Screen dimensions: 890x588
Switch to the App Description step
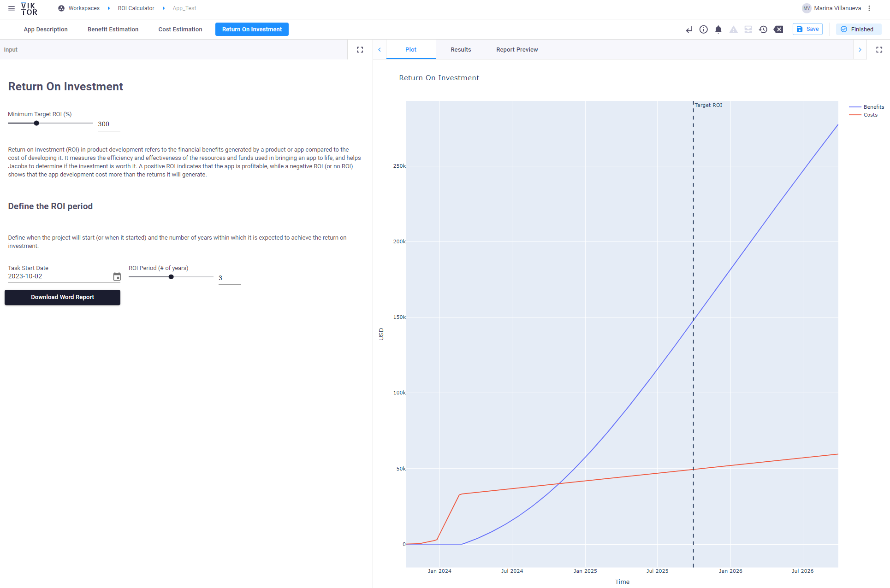[46, 29]
